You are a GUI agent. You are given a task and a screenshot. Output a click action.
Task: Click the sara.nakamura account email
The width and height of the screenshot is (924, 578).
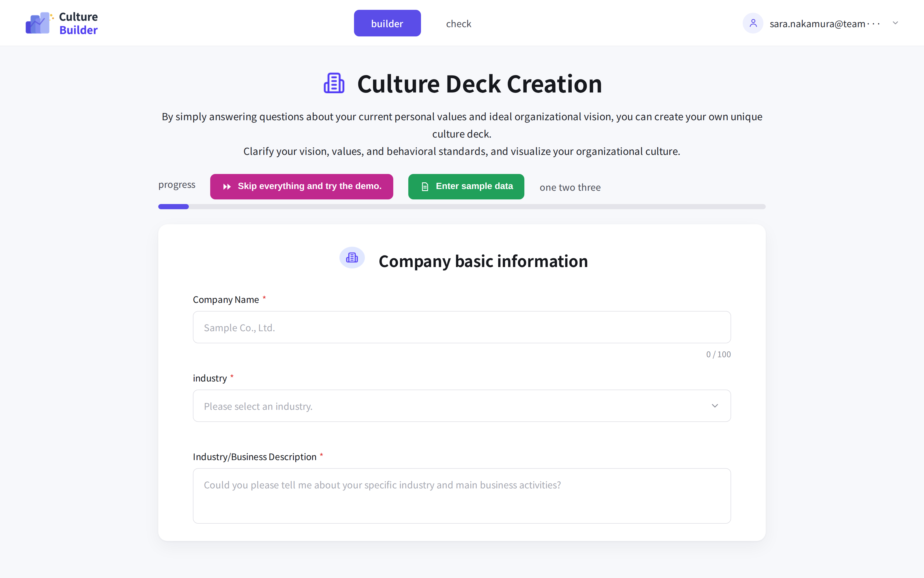[825, 24]
